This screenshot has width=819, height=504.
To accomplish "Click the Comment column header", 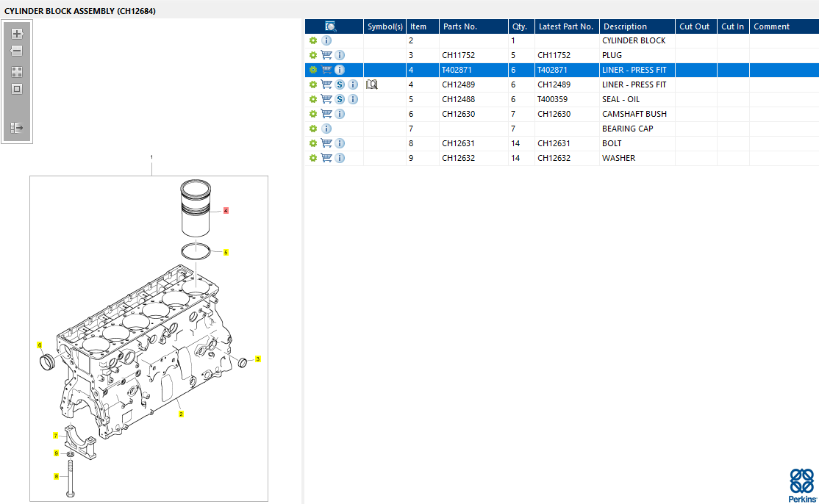I will [x=784, y=26].
